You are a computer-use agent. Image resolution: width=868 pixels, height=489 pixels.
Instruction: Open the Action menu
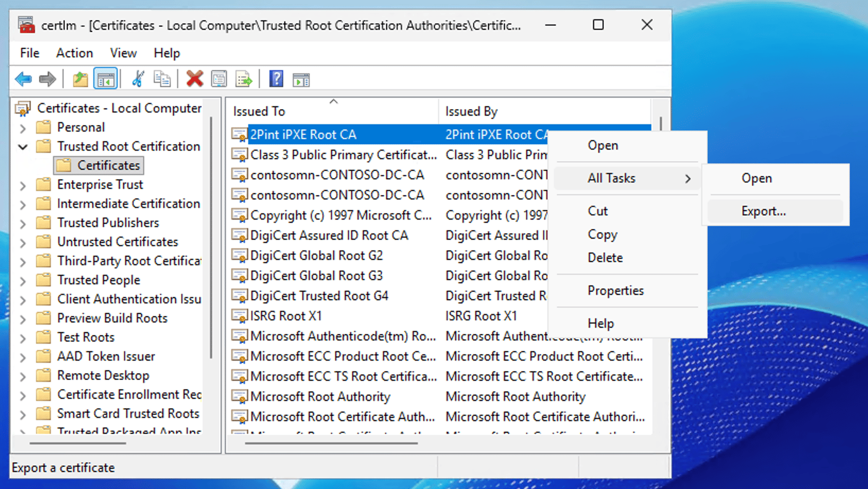[74, 53]
